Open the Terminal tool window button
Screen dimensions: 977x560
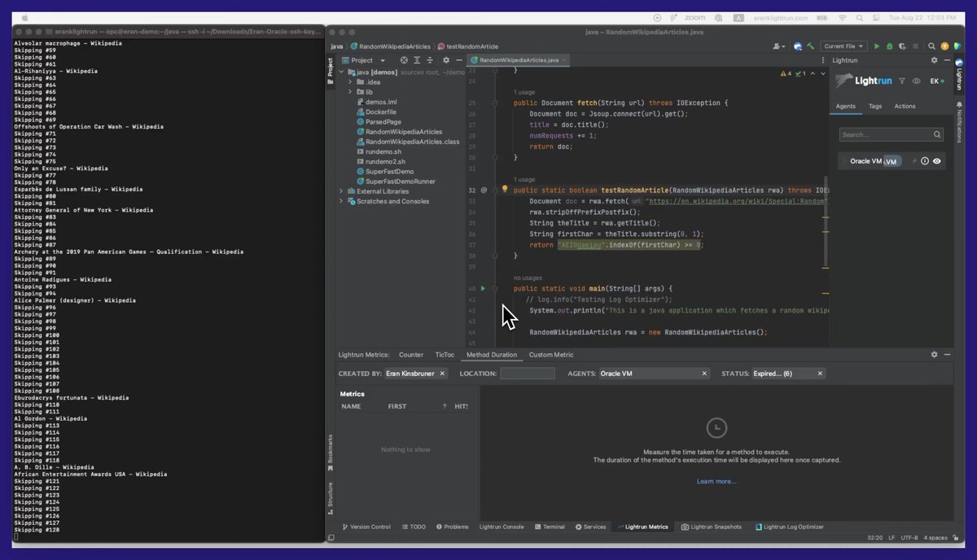pos(549,527)
